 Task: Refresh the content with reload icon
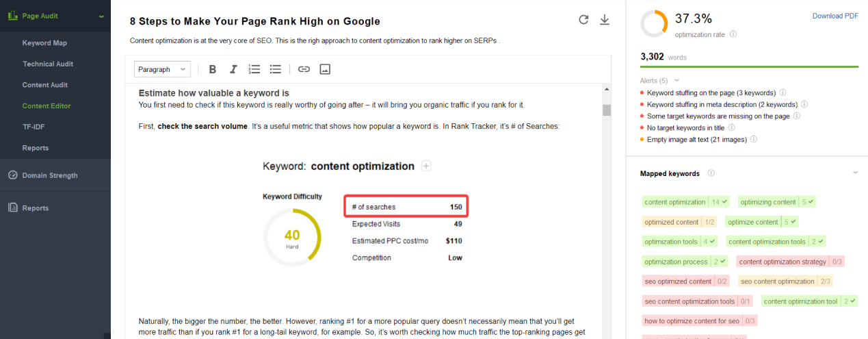click(583, 20)
